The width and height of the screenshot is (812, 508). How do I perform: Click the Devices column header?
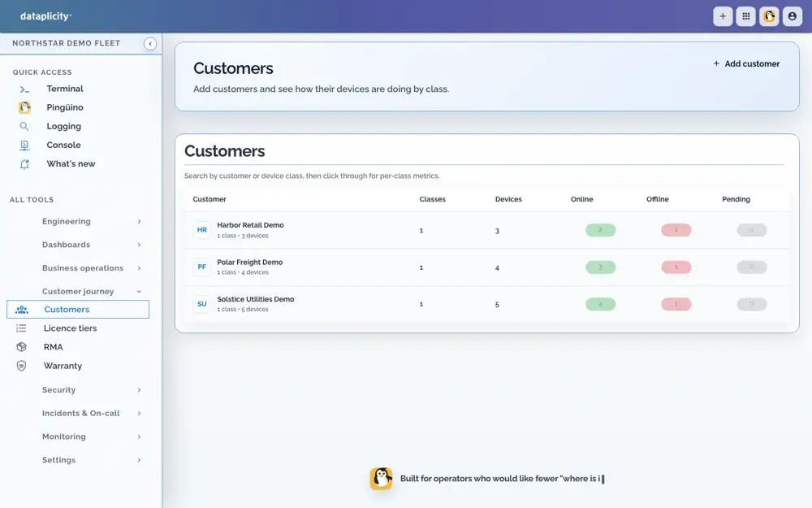coord(508,199)
